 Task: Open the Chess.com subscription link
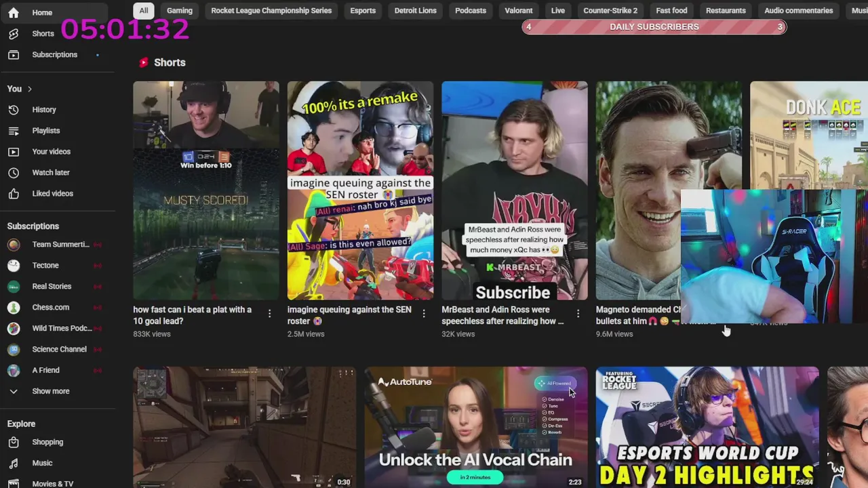click(x=51, y=307)
